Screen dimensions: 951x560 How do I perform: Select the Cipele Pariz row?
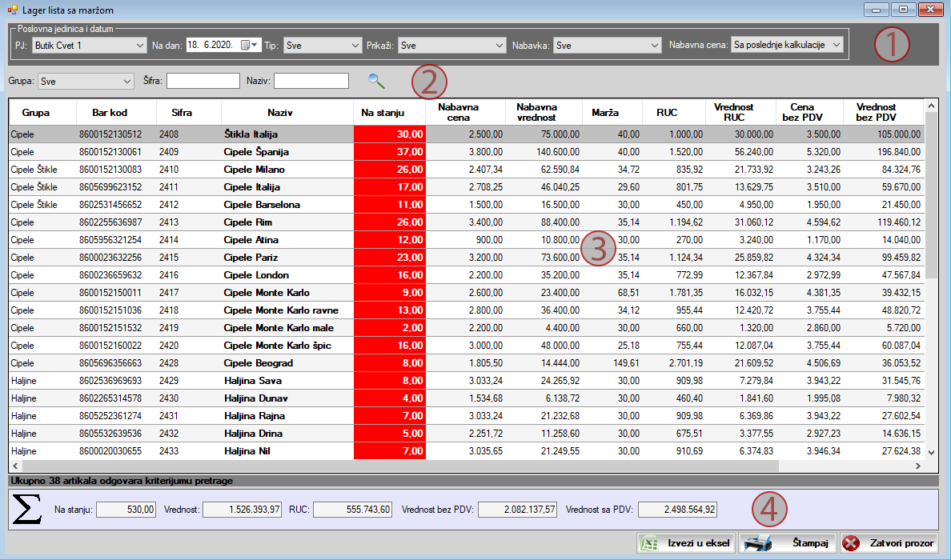pyautogui.click(x=467, y=257)
